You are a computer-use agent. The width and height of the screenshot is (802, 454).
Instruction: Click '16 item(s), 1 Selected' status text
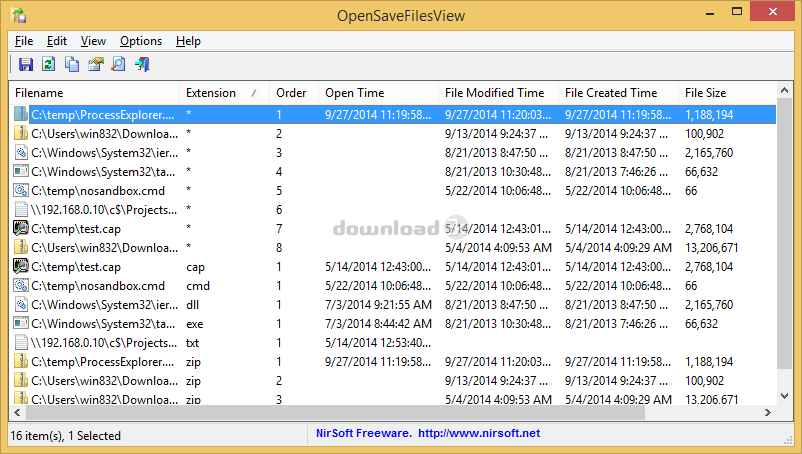[x=65, y=436]
